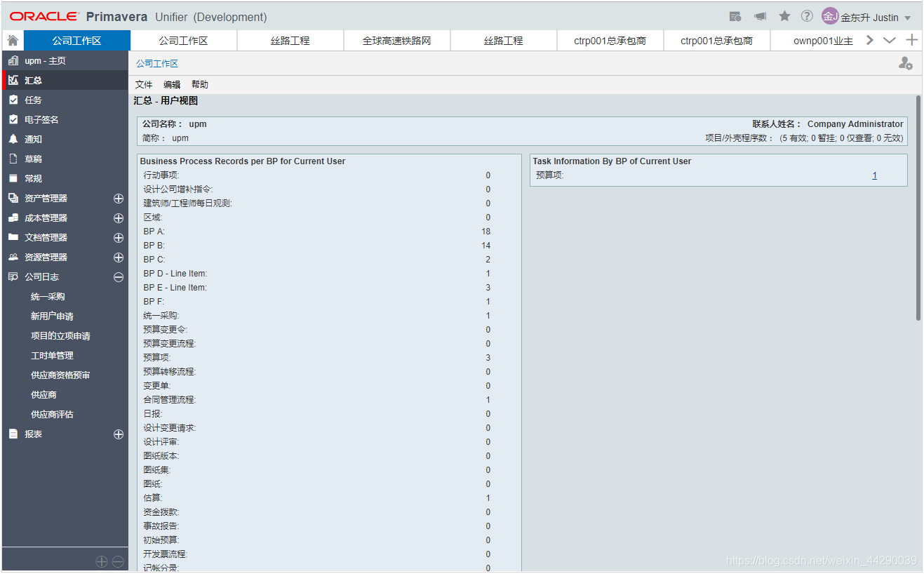This screenshot has width=924, height=574.
Task: Expand the 成本管理器 node
Action: tap(119, 218)
